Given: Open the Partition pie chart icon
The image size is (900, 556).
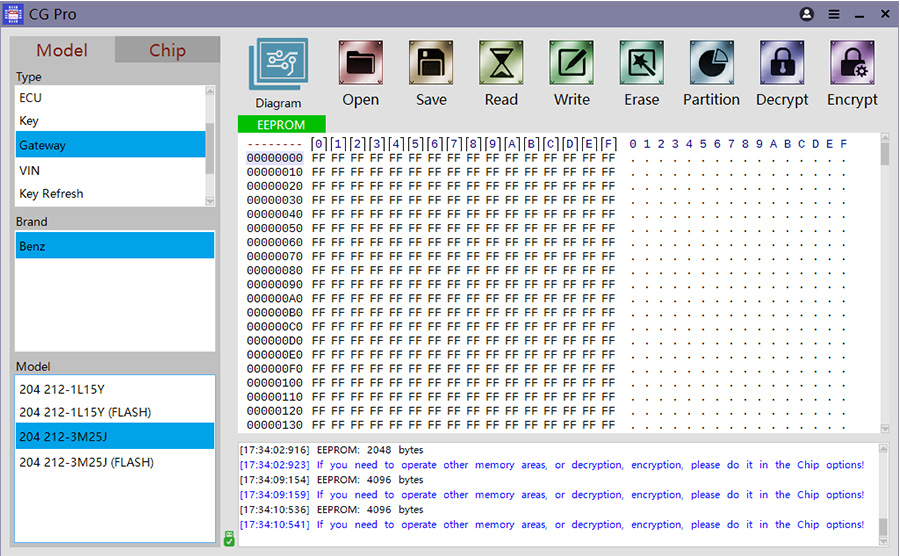Looking at the screenshot, I should pyautogui.click(x=711, y=64).
